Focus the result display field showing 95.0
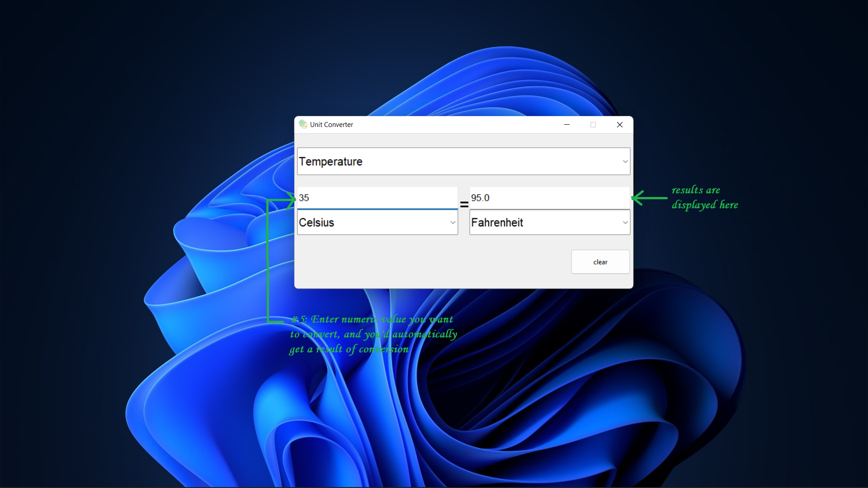This screenshot has height=488, width=868. coord(549,197)
